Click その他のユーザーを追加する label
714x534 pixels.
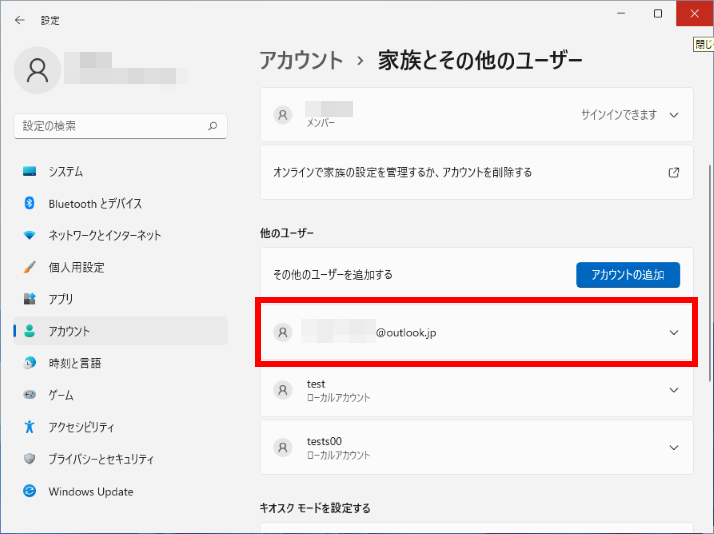pos(332,275)
